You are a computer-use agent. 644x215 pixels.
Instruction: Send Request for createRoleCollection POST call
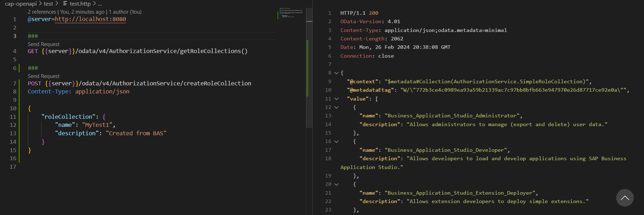pos(44,76)
